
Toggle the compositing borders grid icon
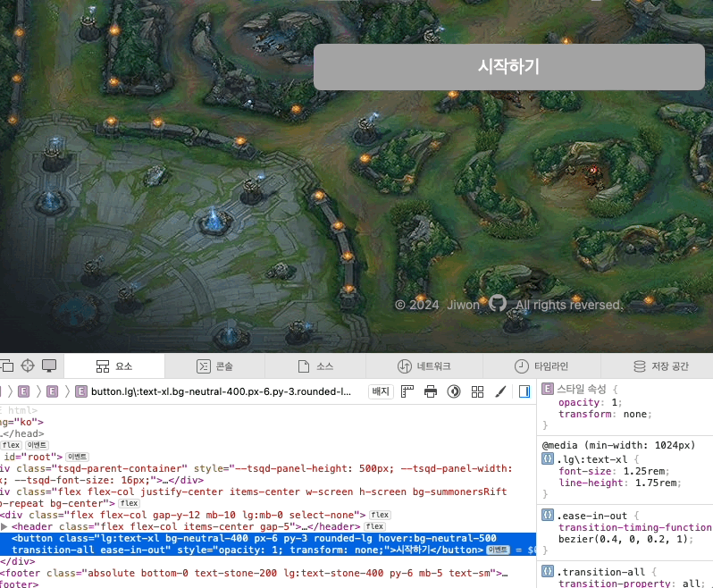(x=477, y=391)
